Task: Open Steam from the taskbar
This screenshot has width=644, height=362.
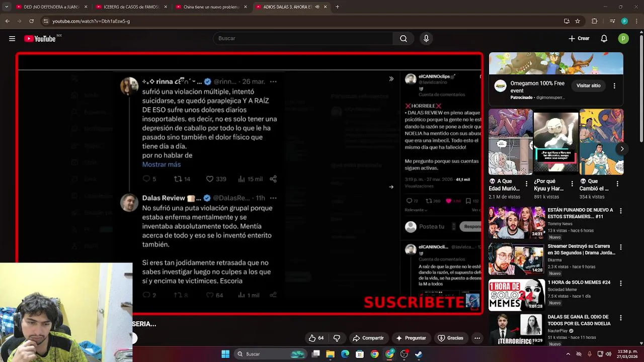Action: (419, 354)
